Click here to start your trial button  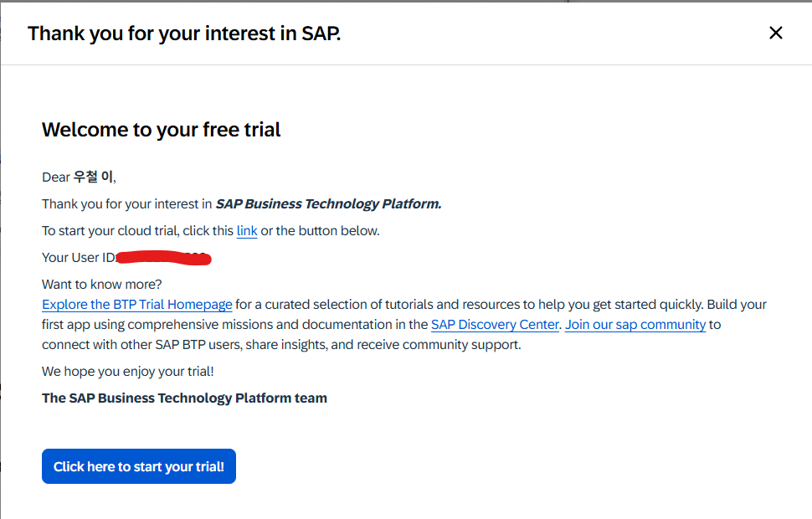coord(139,466)
